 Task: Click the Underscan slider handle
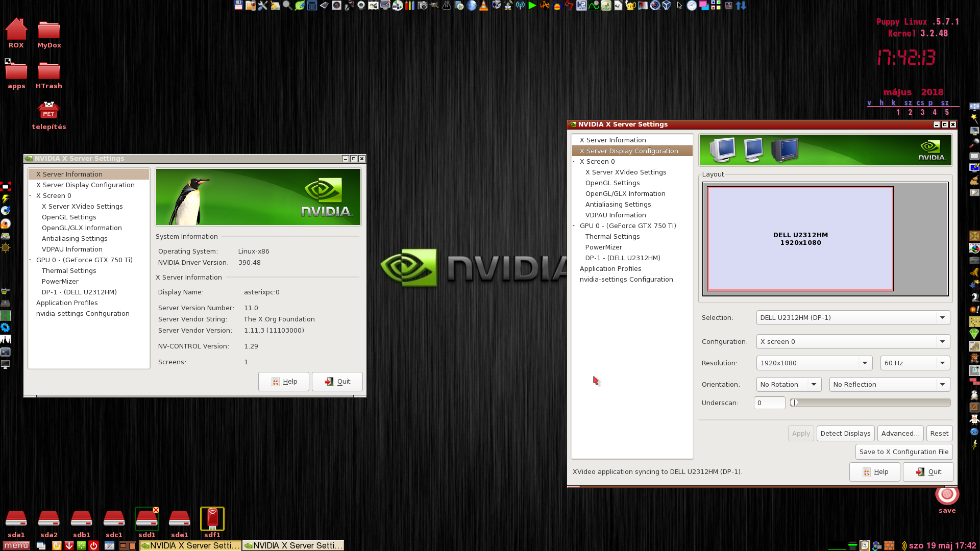click(794, 403)
